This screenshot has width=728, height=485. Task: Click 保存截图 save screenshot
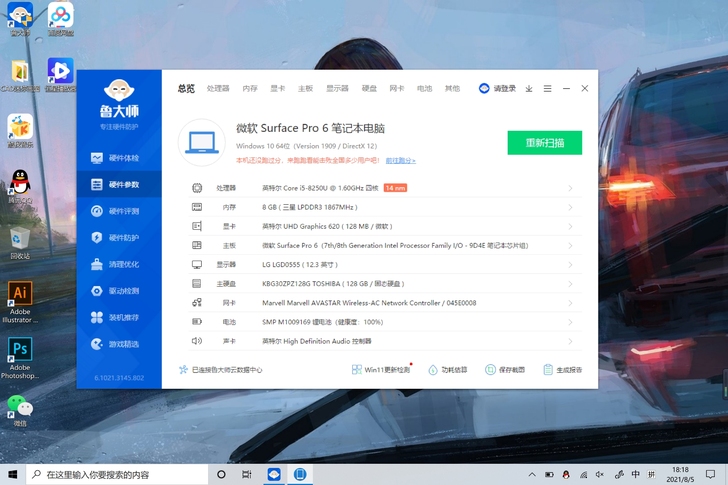point(505,369)
